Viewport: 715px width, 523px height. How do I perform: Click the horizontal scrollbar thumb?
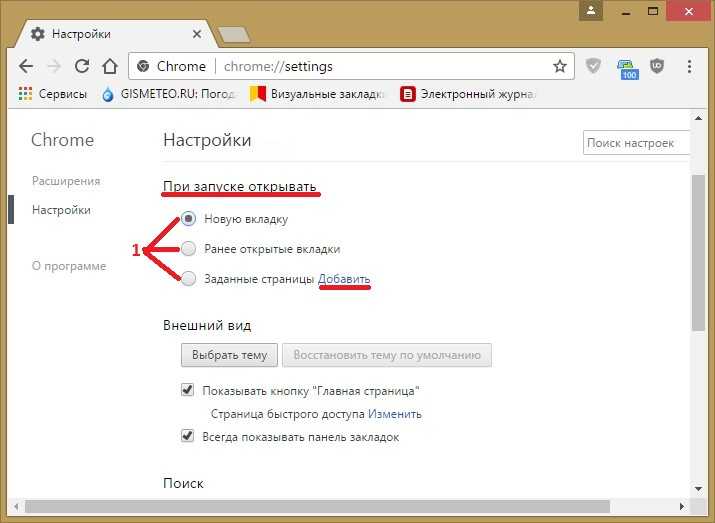point(317,506)
